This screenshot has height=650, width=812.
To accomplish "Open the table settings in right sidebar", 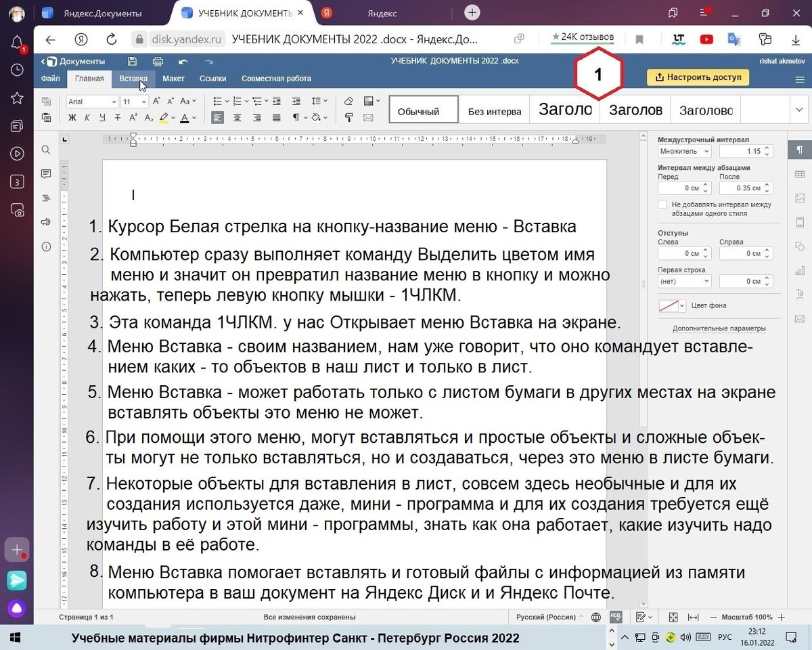I will [x=800, y=174].
